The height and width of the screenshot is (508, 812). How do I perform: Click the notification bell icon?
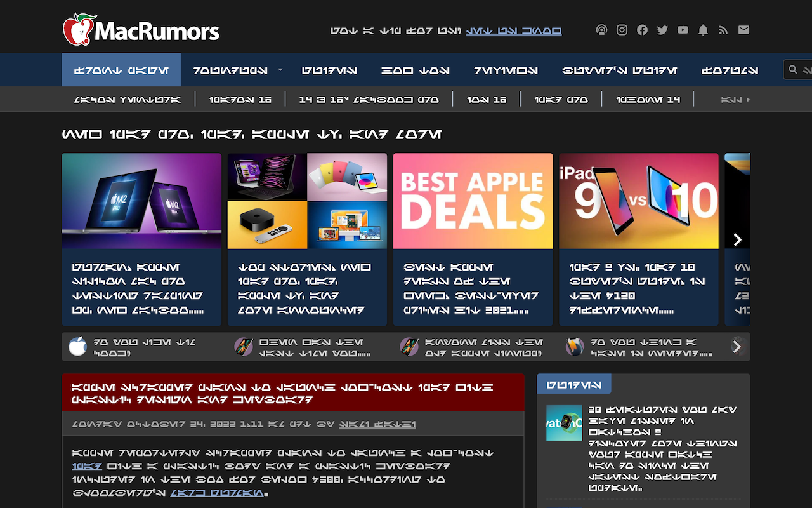[703, 30]
